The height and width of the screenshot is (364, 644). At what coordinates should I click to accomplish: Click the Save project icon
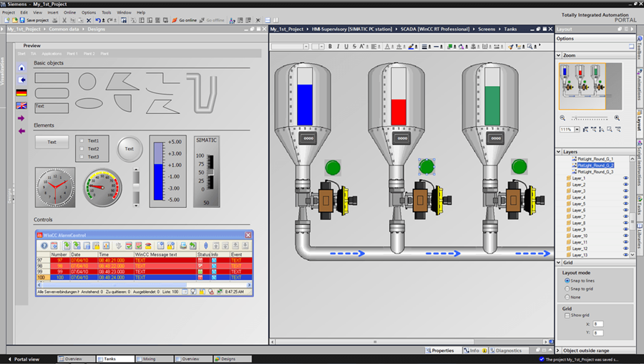click(22, 20)
